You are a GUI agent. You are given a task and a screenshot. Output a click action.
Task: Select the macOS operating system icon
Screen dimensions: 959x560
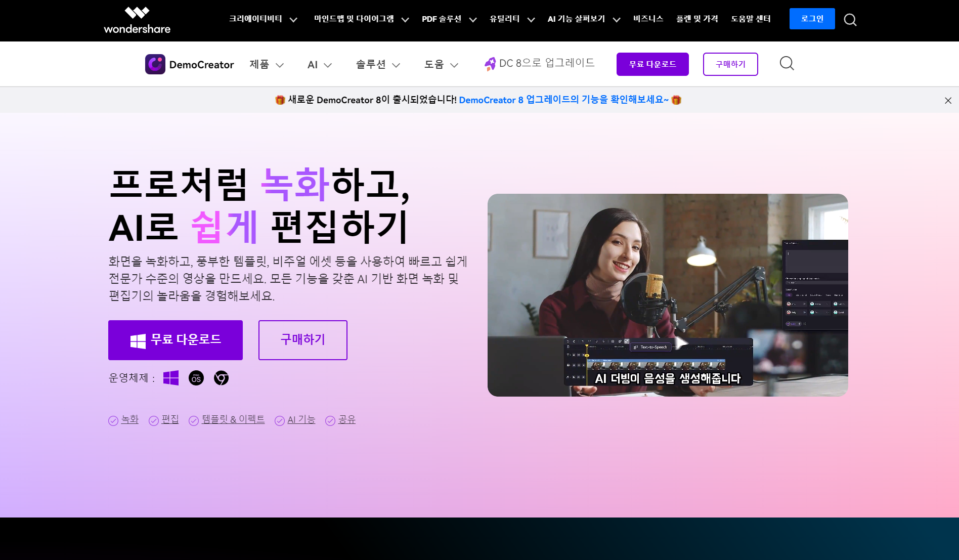point(196,378)
